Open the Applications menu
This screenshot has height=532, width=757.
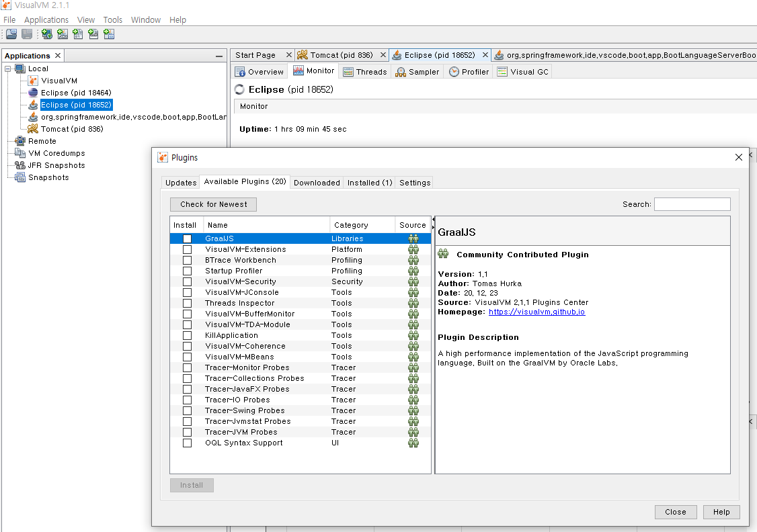pos(46,19)
